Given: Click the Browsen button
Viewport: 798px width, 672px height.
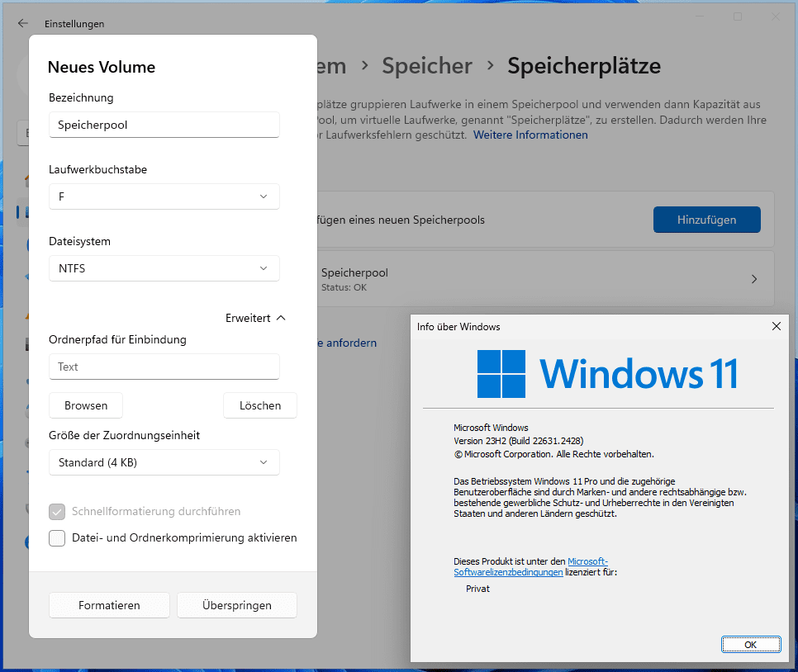Looking at the screenshot, I should point(86,405).
